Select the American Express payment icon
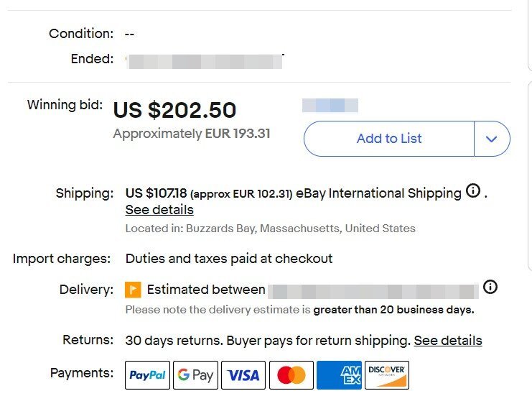This screenshot has height=414, width=532. click(x=339, y=375)
